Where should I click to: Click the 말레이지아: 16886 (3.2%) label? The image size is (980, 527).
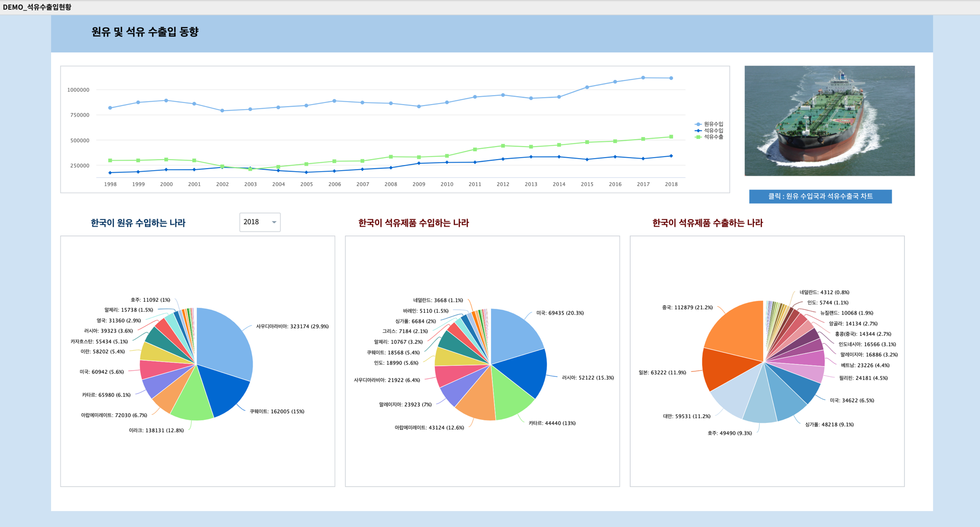869,355
